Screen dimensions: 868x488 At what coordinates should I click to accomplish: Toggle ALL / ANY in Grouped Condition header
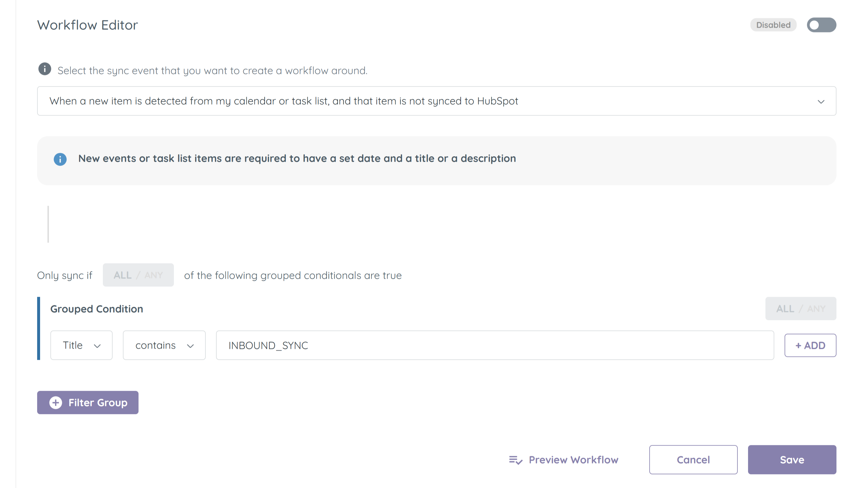(801, 309)
